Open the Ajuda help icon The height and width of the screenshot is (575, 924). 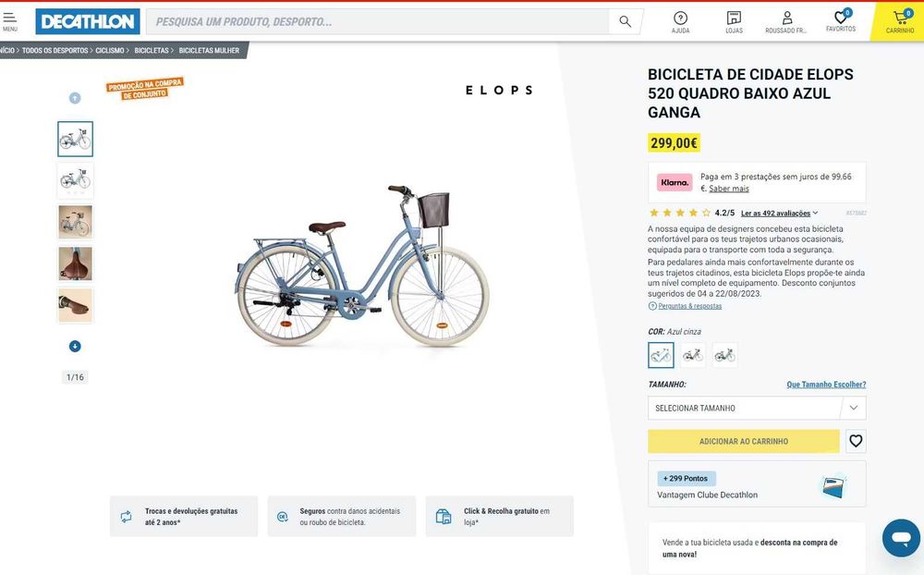680,21
